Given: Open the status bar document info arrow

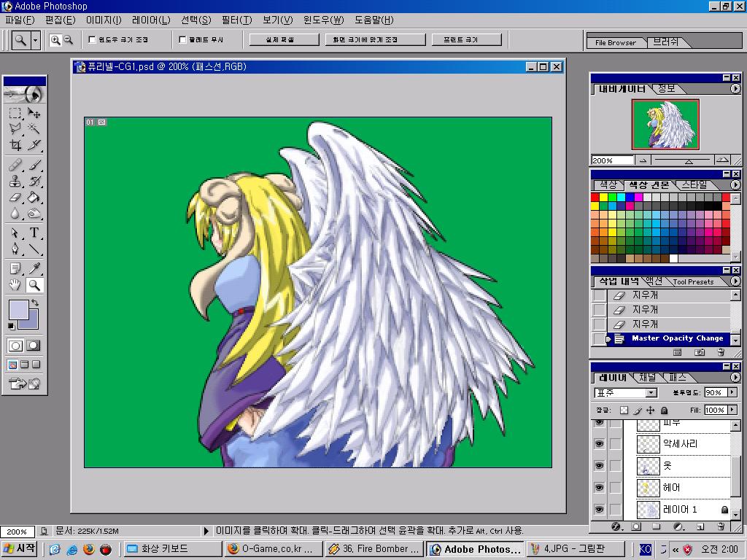Looking at the screenshot, I should tap(206, 531).
